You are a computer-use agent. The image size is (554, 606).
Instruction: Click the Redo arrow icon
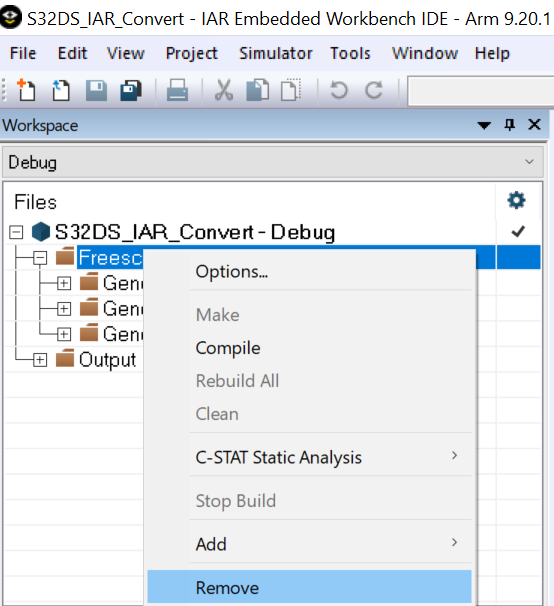coord(373,90)
